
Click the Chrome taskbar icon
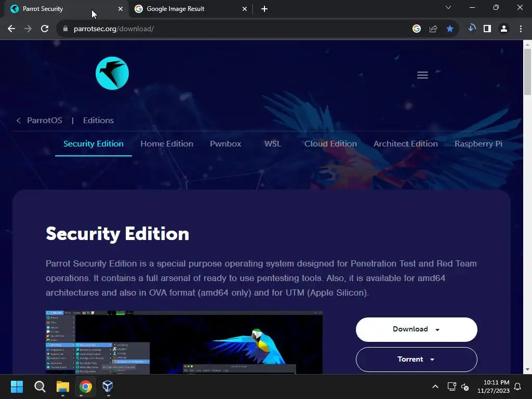pos(86,387)
